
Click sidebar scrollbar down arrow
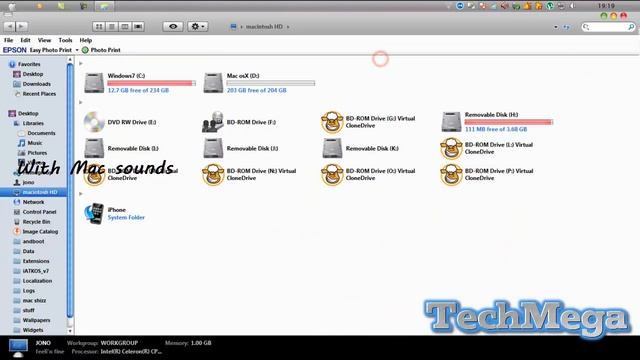pos(70,331)
